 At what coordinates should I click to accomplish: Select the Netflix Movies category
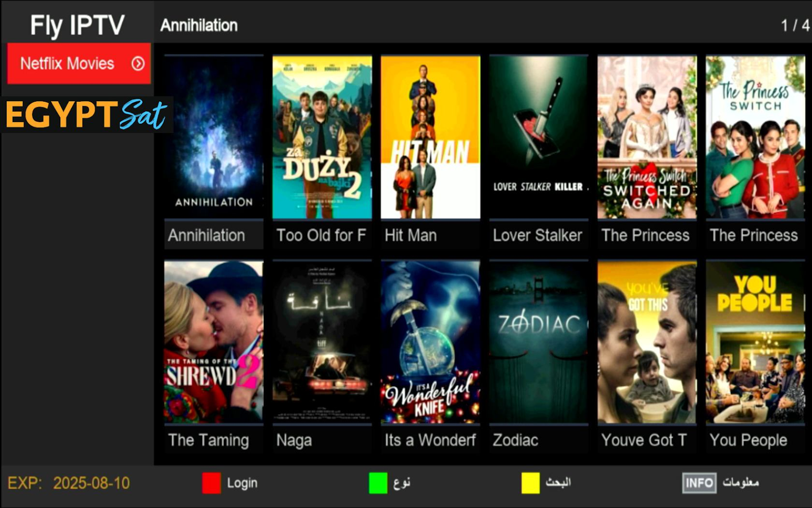[x=79, y=63]
